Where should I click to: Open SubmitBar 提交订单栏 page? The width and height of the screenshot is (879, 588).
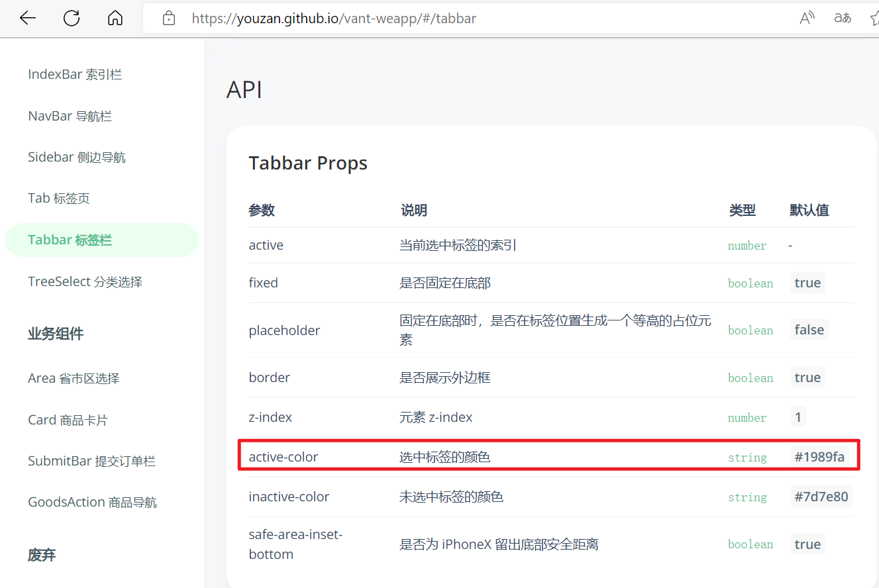point(91,461)
